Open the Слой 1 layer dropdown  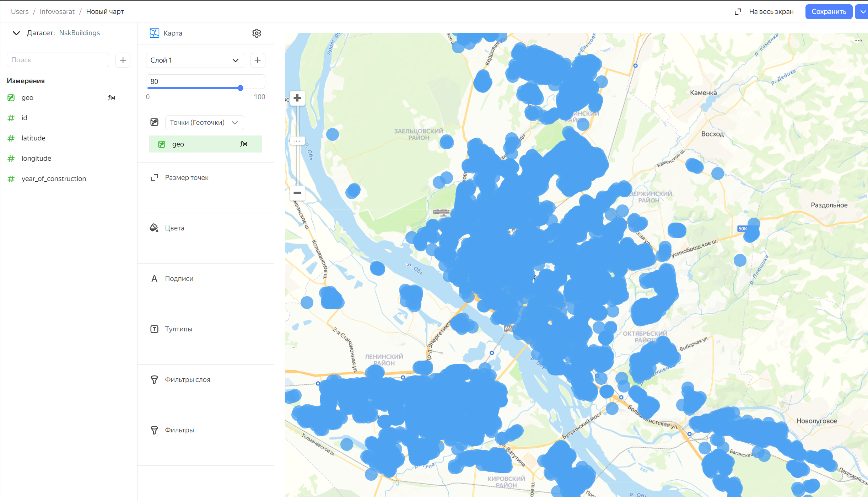click(x=195, y=60)
